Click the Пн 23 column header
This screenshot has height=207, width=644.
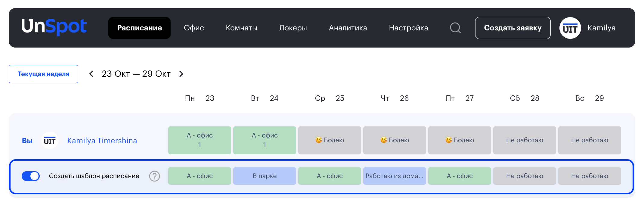point(200,98)
